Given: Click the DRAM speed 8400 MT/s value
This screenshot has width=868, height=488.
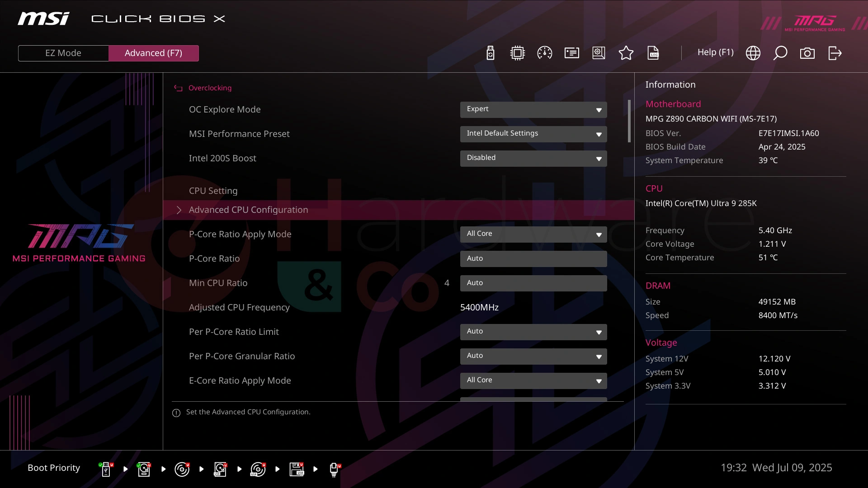Looking at the screenshot, I should (778, 315).
